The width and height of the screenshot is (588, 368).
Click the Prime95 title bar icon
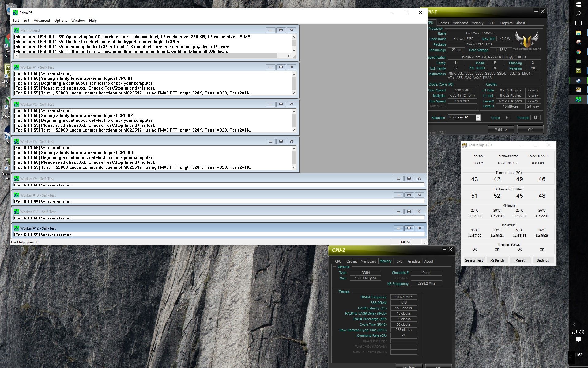(x=15, y=13)
